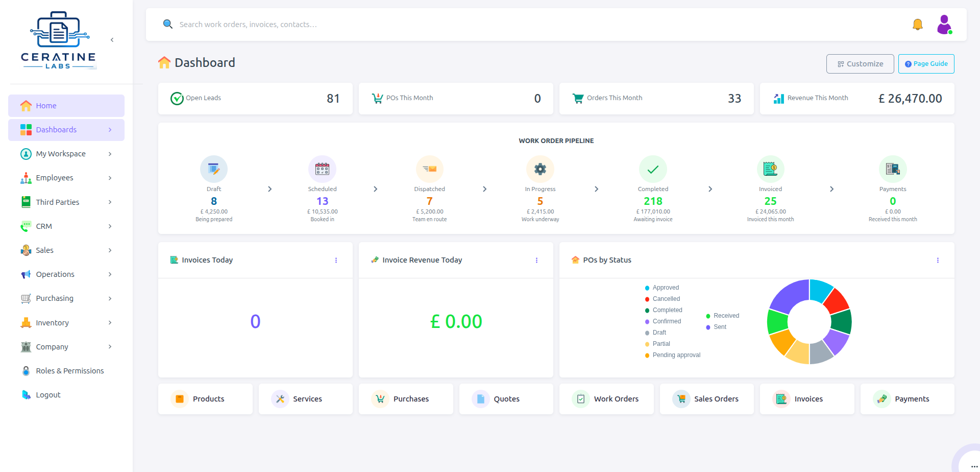Collapse the sidebar with the arrow
Viewport: 980px width, 472px height.
(x=112, y=40)
